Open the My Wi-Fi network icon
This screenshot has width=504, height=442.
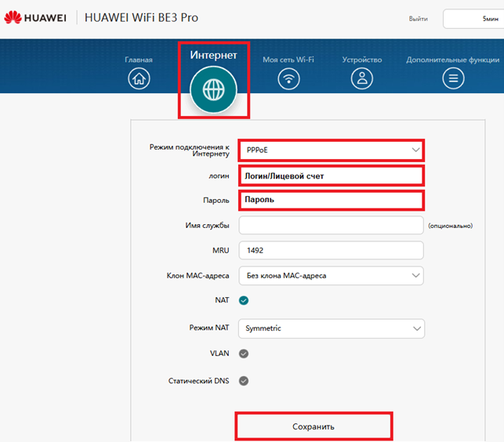pyautogui.click(x=290, y=78)
